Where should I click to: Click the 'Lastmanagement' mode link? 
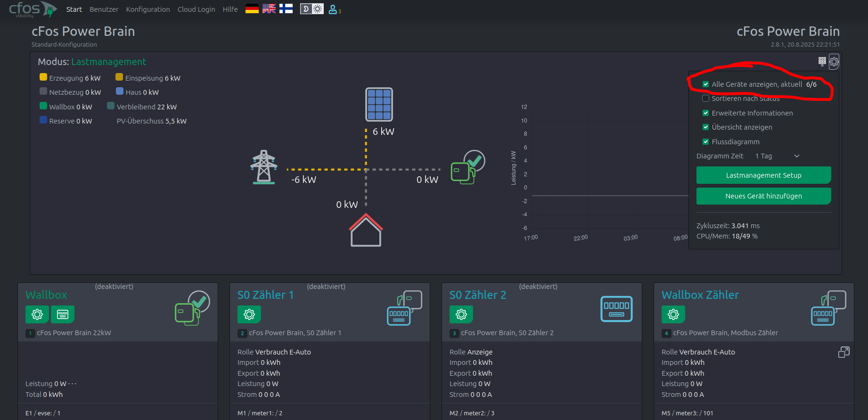(108, 62)
